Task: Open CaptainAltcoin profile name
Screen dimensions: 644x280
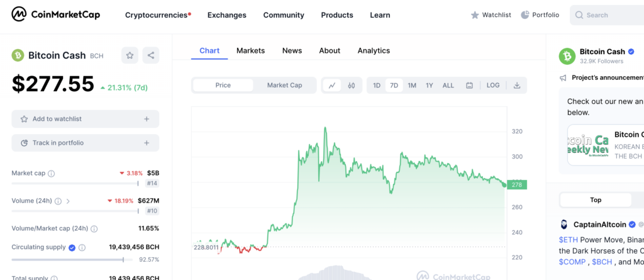Action: 599,225
